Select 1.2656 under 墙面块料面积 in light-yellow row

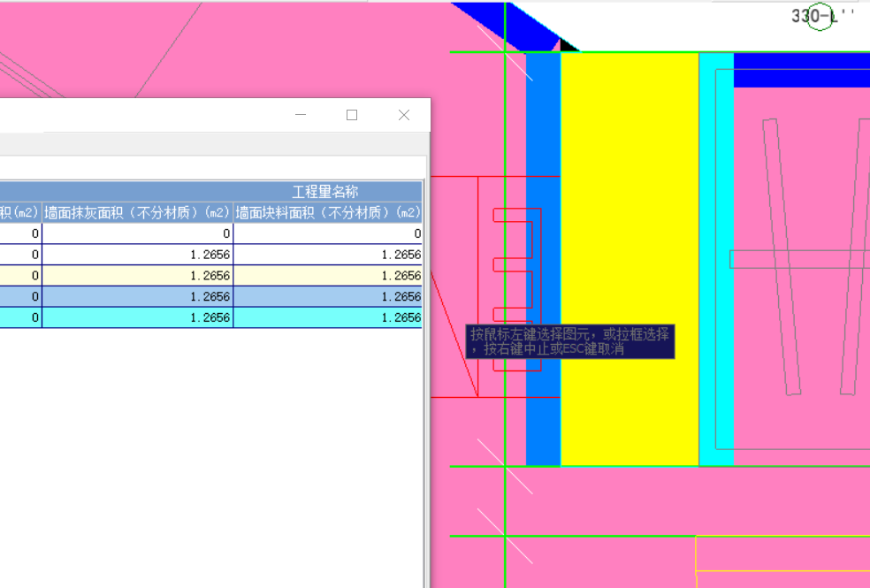point(328,276)
